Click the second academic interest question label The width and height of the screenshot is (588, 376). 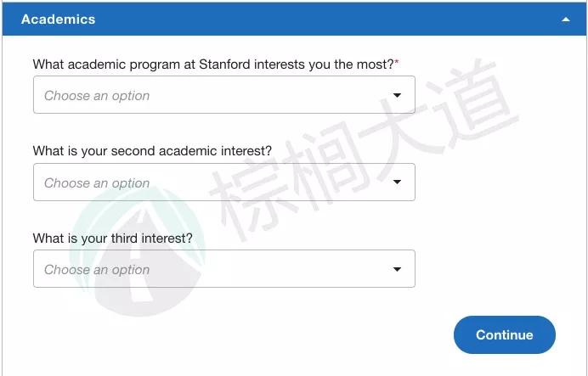(x=152, y=151)
